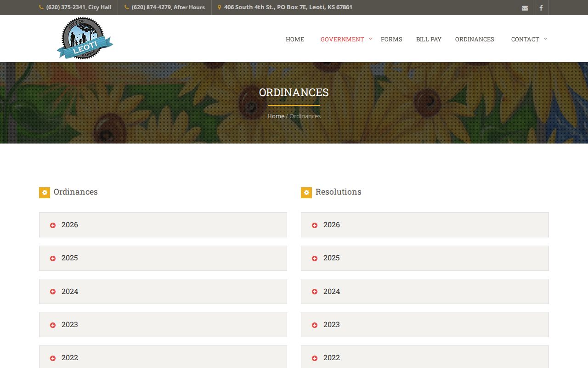Click the Home breadcrumb link
The height and width of the screenshot is (368, 588).
point(276,116)
